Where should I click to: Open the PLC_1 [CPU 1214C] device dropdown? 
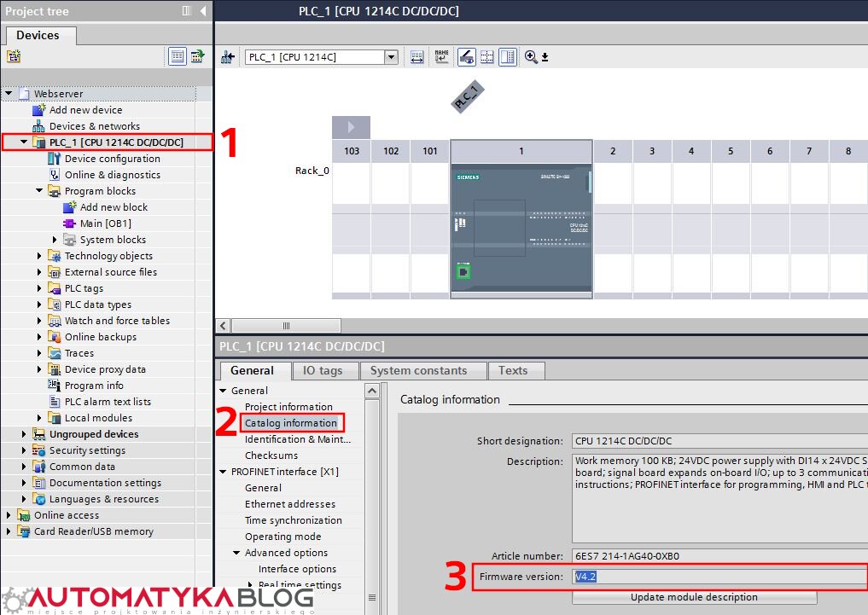coord(392,57)
